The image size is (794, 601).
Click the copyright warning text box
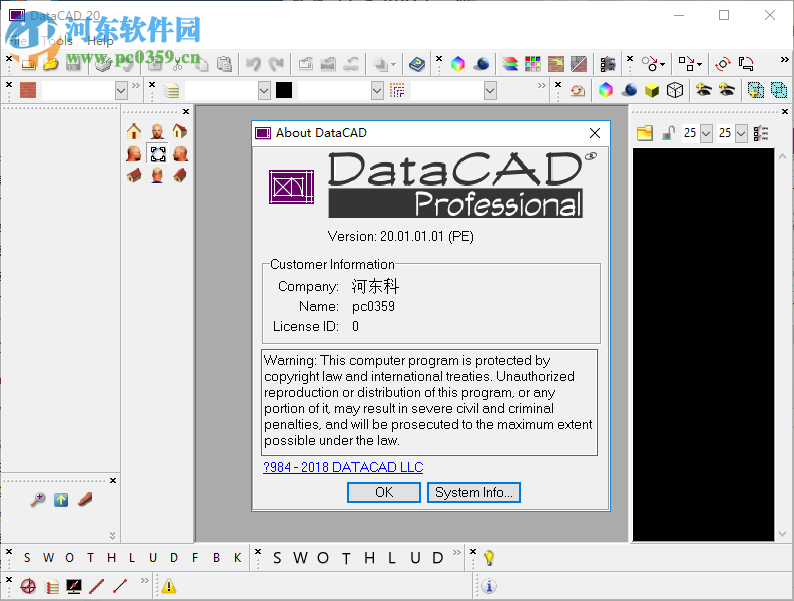[x=429, y=403]
